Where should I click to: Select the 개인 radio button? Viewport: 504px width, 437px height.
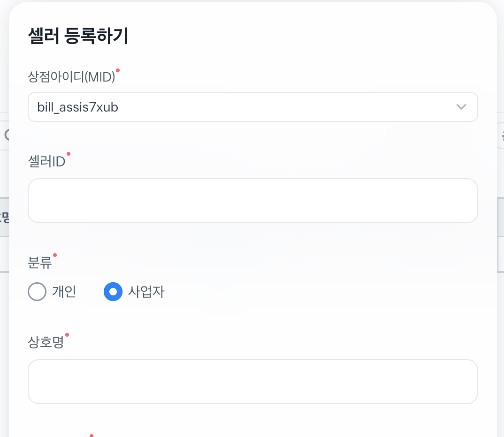(x=38, y=292)
